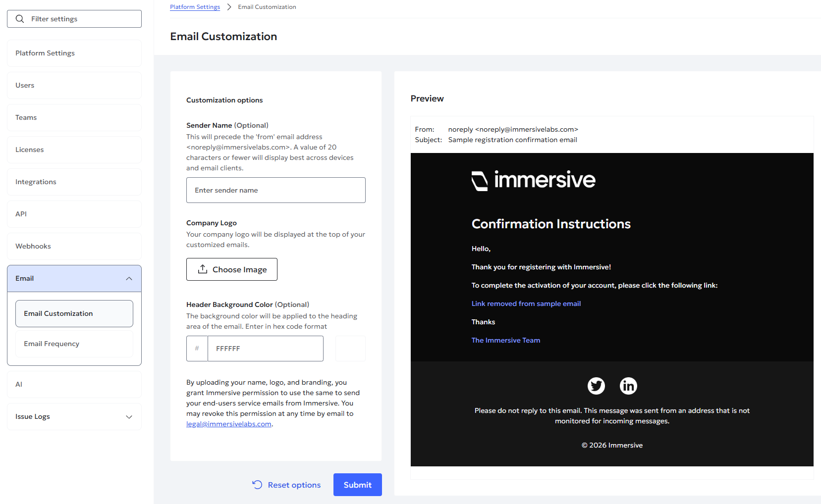
Task: Click the Enter sender name field
Action: [x=276, y=190]
